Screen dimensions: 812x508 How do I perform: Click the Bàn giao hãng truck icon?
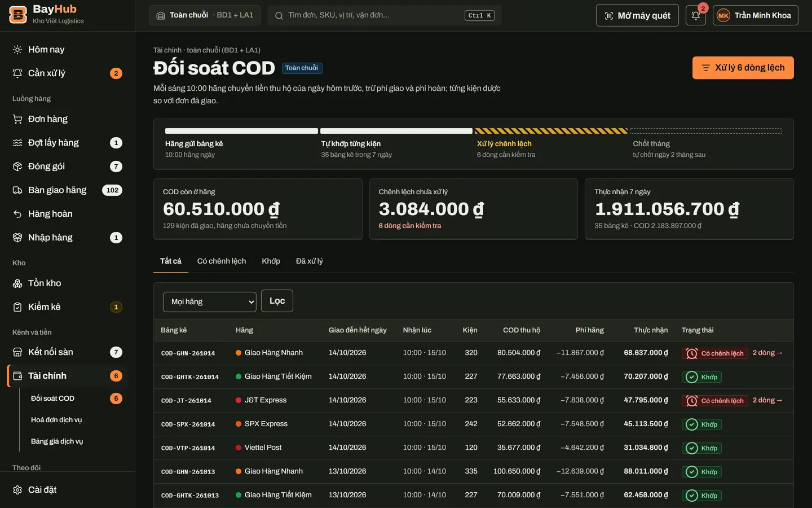point(17,190)
